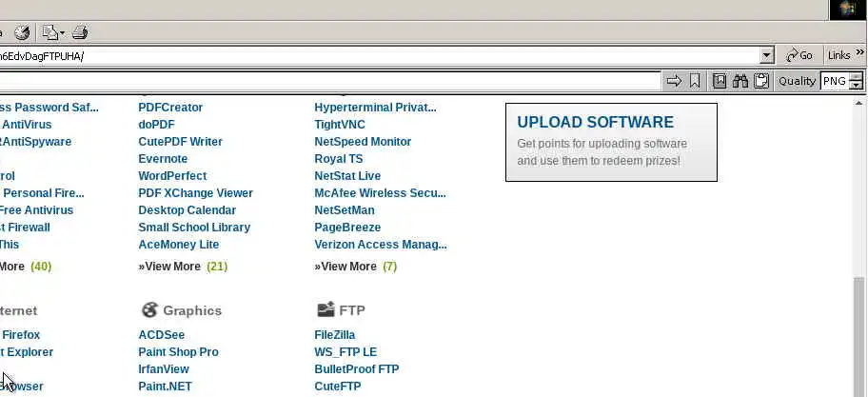This screenshot has height=397, width=868.
Task: Click the globe icon in the browser toolbar
Action: point(22,32)
